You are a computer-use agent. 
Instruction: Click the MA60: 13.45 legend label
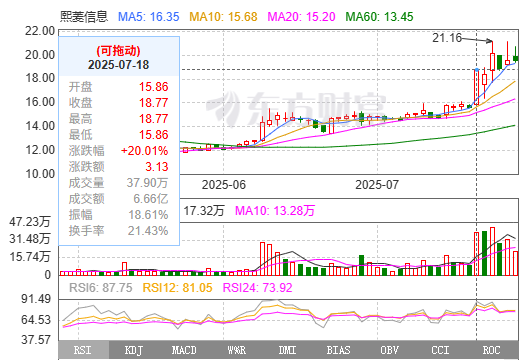pyautogui.click(x=379, y=17)
